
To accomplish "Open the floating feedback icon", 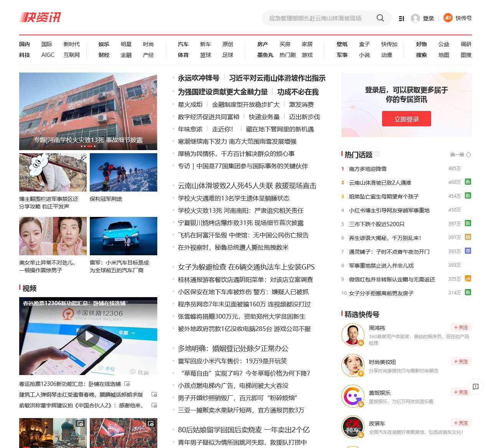I will coord(476,387).
